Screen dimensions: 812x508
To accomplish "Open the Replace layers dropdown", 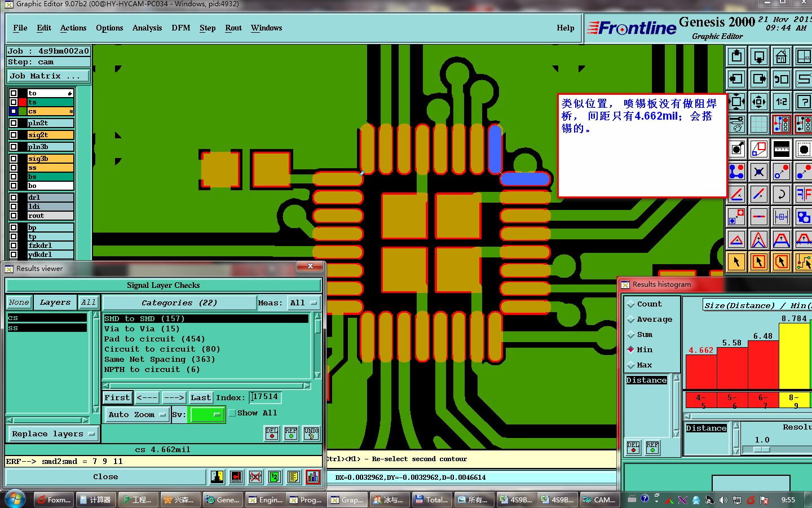I will (54, 433).
